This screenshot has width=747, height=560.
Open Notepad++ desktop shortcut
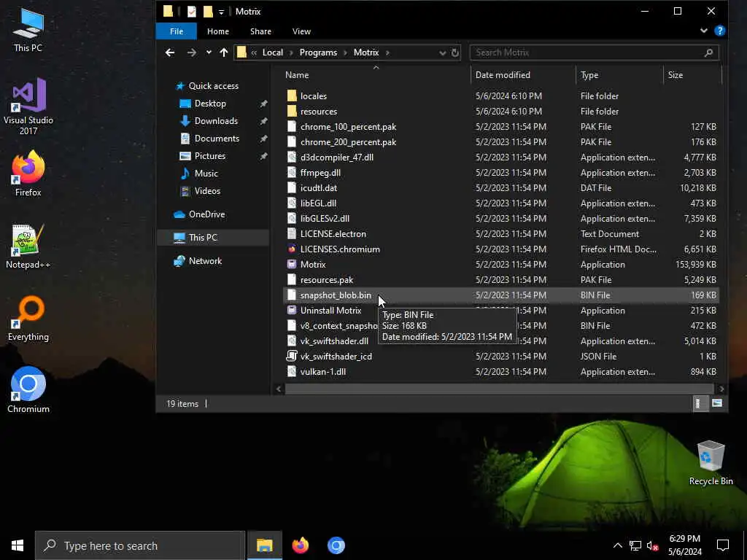click(28, 246)
